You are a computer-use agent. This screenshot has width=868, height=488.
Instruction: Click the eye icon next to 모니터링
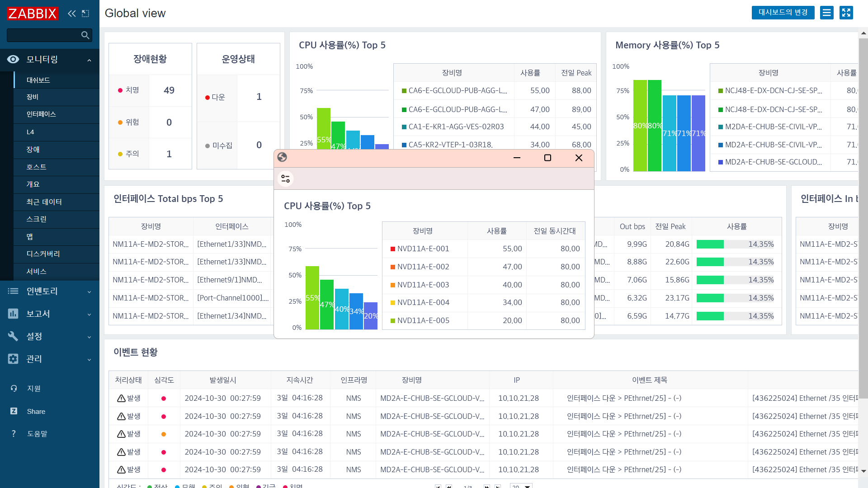pyautogui.click(x=13, y=59)
